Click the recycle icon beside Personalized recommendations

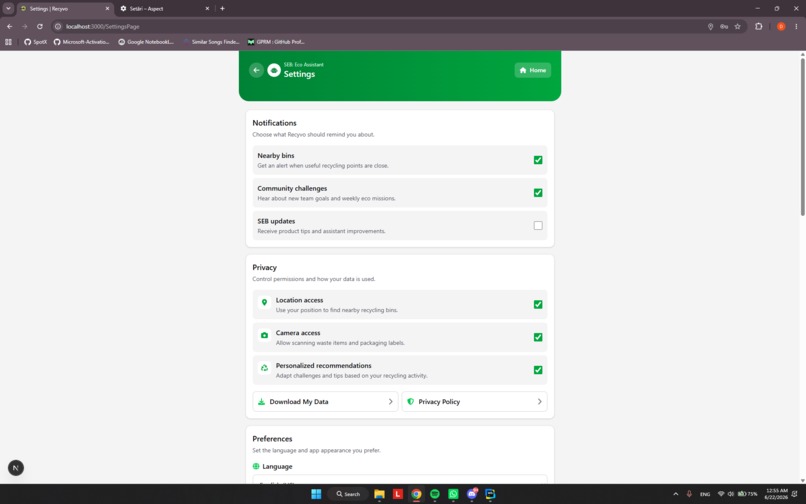(264, 368)
